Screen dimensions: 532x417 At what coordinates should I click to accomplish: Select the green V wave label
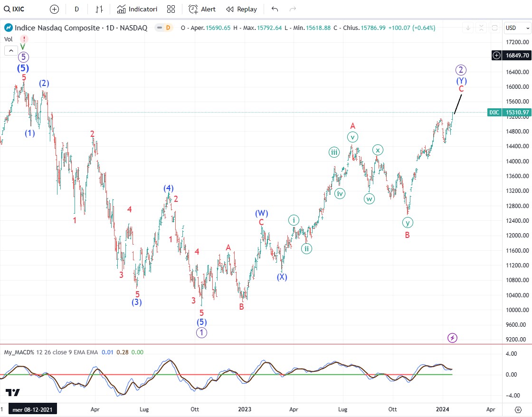[23, 47]
